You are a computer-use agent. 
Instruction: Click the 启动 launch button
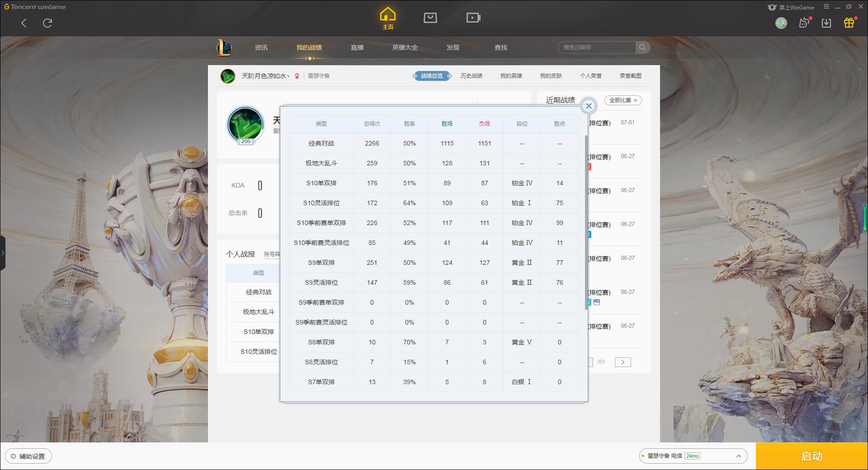pos(811,456)
